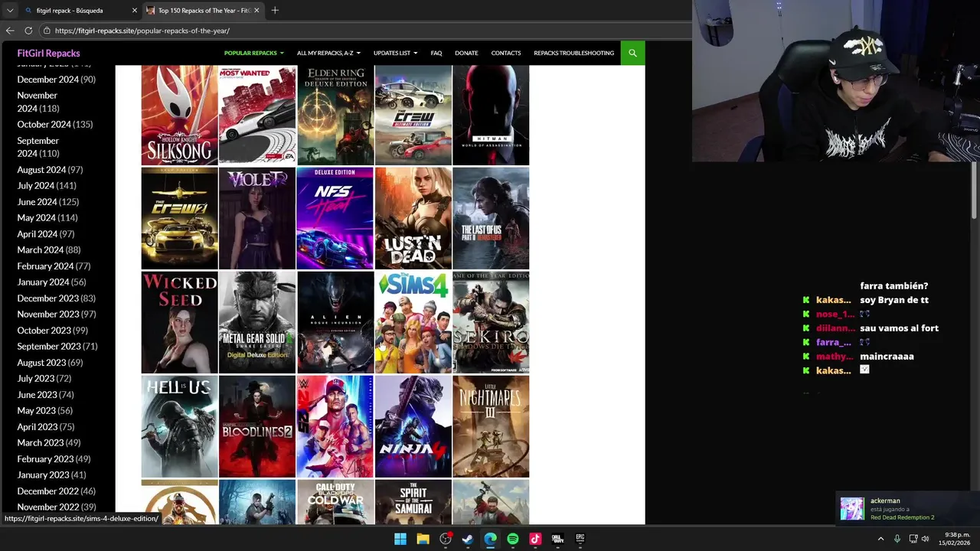Open the Elden Ring Deluxe Edition cover

[335, 115]
